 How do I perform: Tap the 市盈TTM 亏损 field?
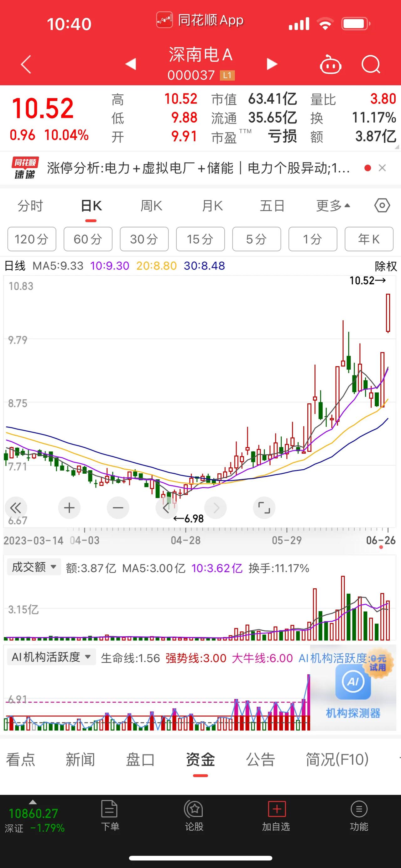pos(254,136)
